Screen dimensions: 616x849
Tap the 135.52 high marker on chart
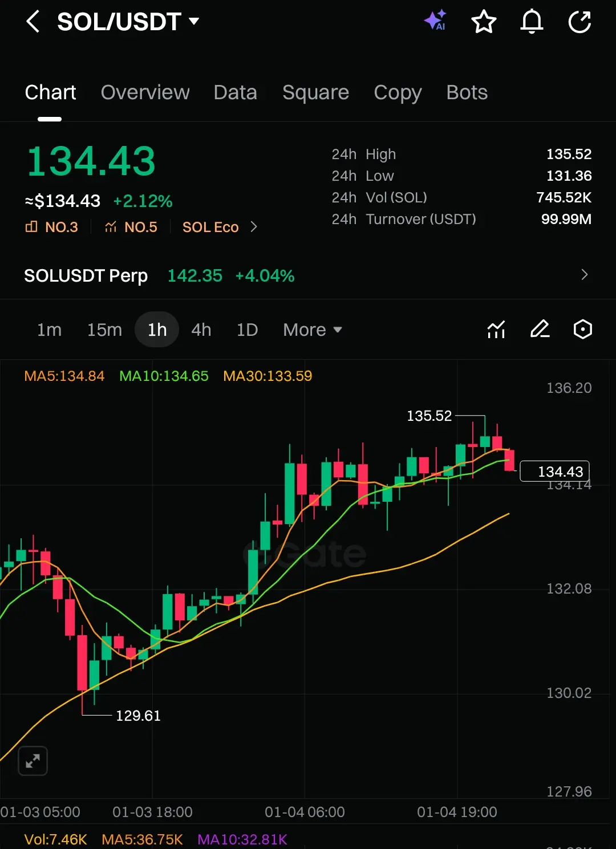coord(429,416)
